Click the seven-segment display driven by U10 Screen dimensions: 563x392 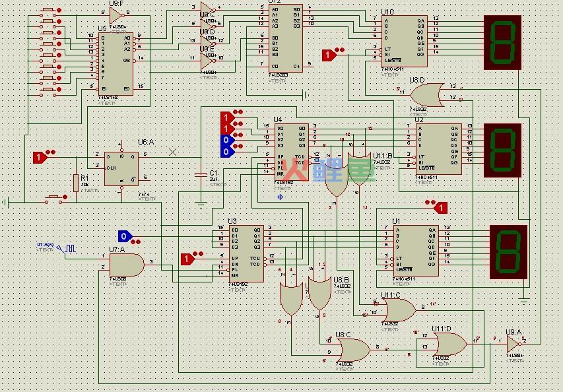pyautogui.click(x=502, y=42)
